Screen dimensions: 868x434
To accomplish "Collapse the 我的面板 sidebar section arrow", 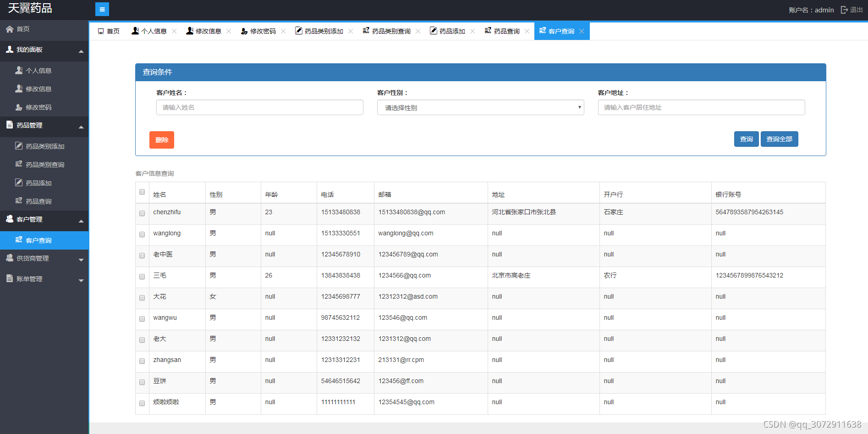I will [x=81, y=51].
